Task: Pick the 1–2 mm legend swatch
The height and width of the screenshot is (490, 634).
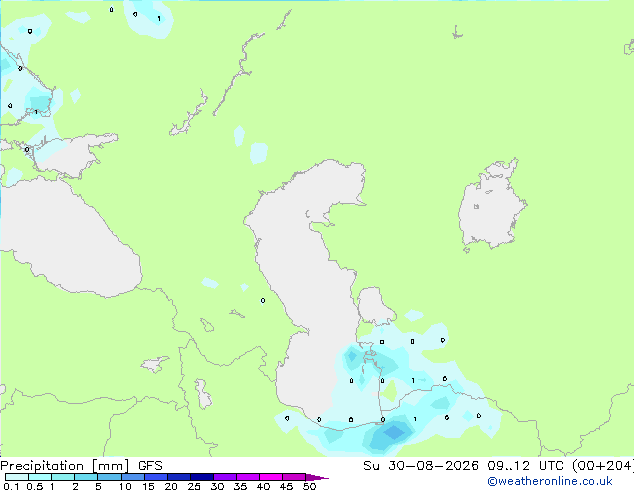Action: point(63,477)
